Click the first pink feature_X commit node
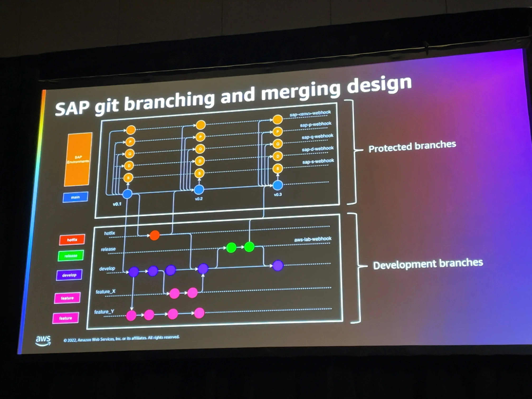532x399 pixels. [x=174, y=293]
